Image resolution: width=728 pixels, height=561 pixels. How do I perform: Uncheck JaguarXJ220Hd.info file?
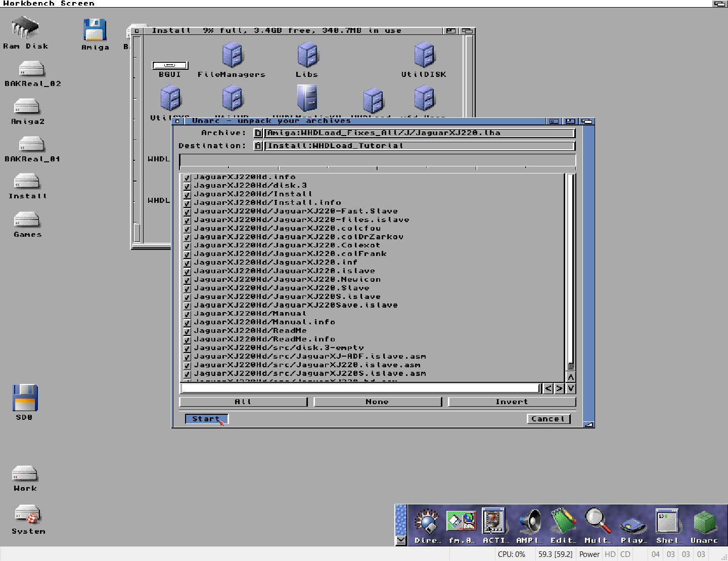[187, 178]
